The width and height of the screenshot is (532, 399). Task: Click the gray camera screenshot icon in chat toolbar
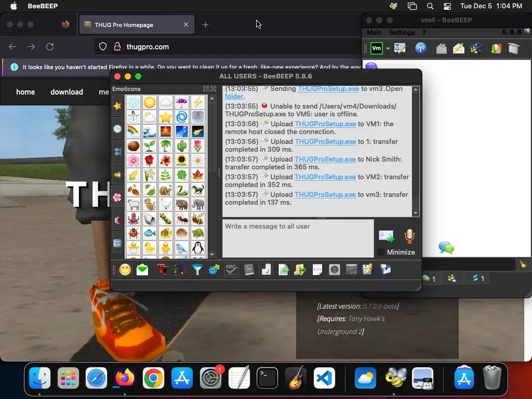click(x=335, y=270)
